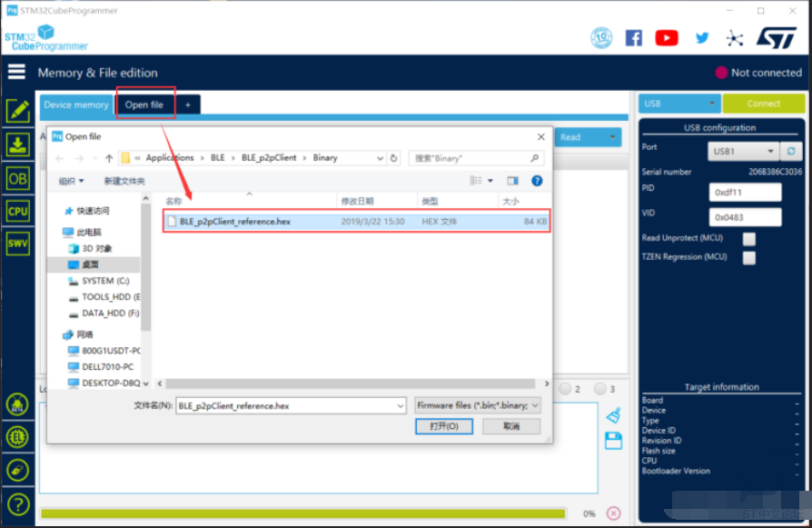
Task: Click the ST community network icon
Action: (x=734, y=38)
